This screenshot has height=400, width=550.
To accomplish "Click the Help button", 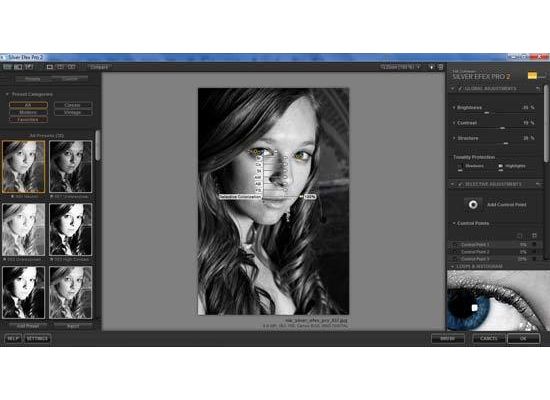I will (x=13, y=339).
